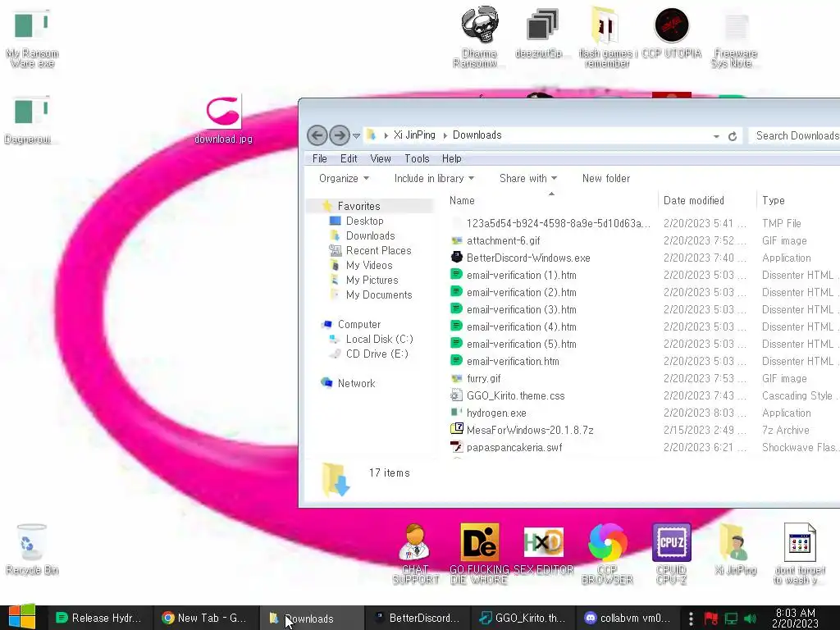This screenshot has height=630, width=840.
Task: Open the Help menu
Action: (x=452, y=158)
